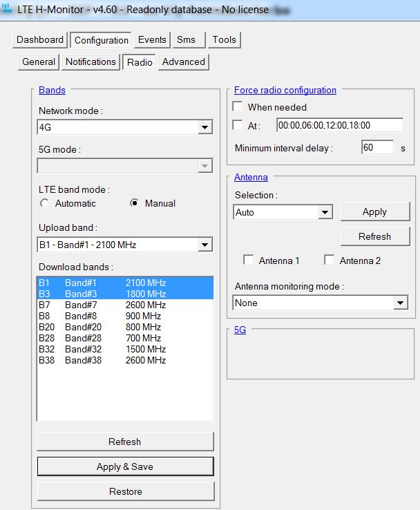
Task: Select Manual LTE band mode
Action: (134, 203)
